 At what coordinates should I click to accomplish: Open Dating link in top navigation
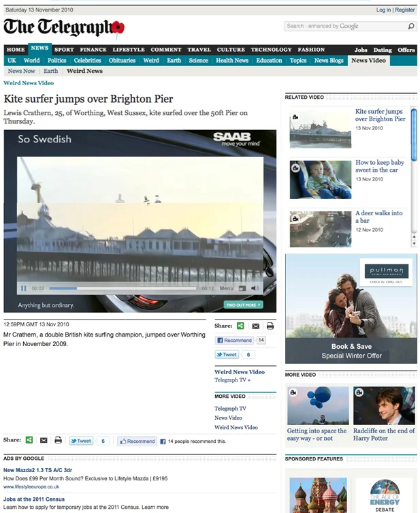coord(383,50)
